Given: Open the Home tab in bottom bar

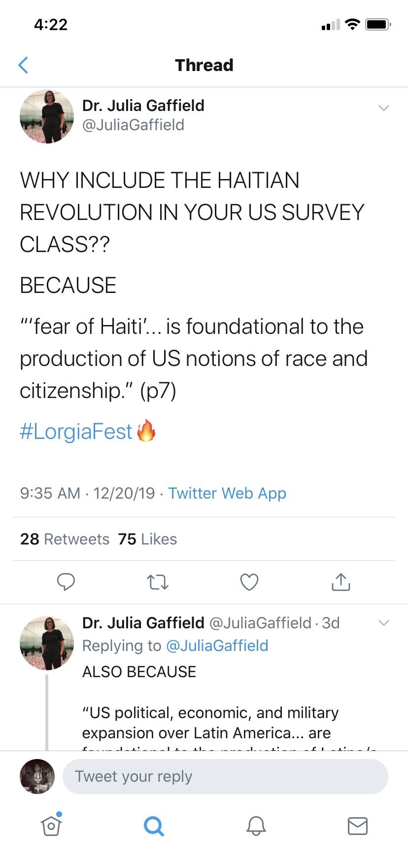Looking at the screenshot, I should (51, 825).
